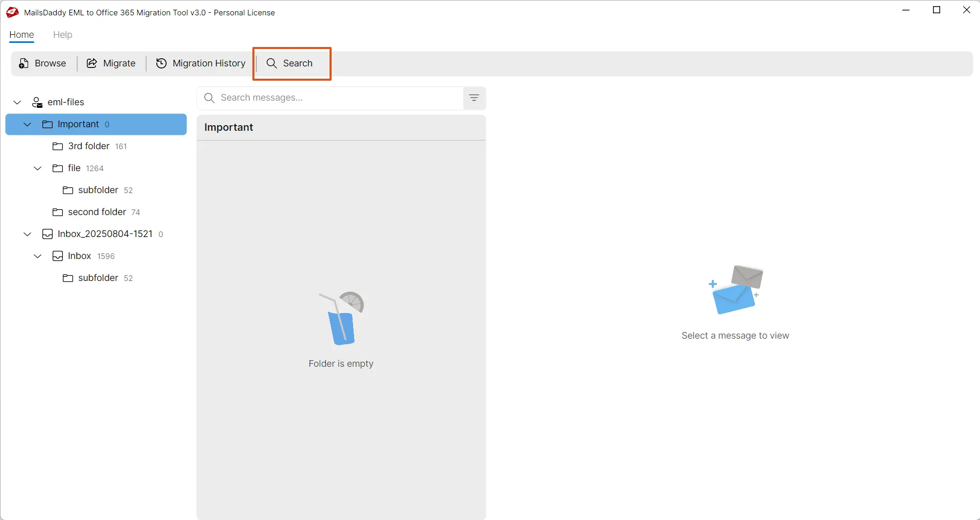Screen dimensions: 980x520
Task: Switch to the Help tab
Action: pyautogui.click(x=62, y=35)
